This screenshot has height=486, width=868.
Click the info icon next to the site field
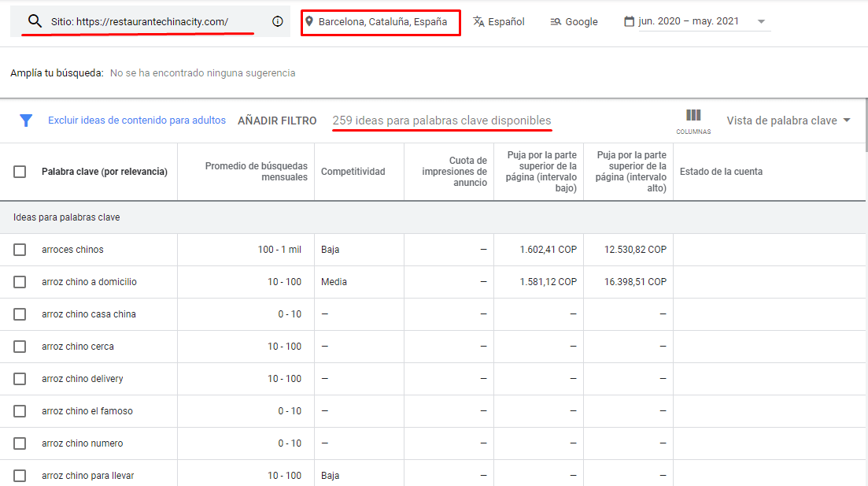click(276, 22)
